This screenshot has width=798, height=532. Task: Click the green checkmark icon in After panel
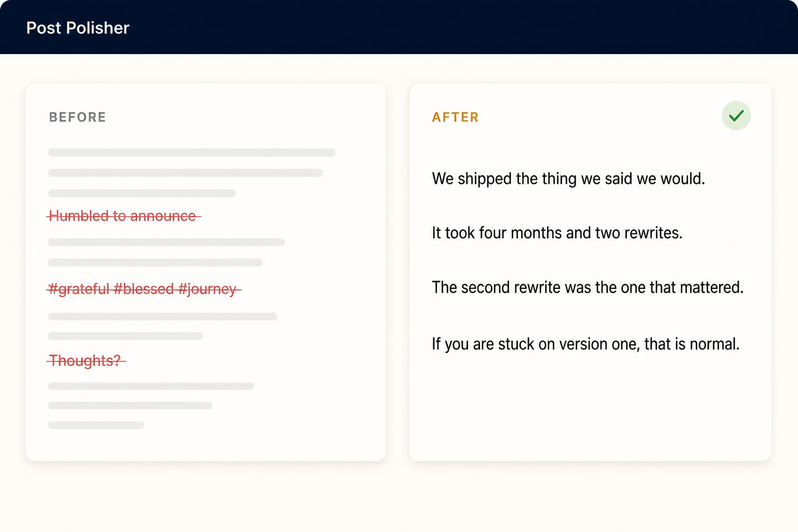click(736, 115)
